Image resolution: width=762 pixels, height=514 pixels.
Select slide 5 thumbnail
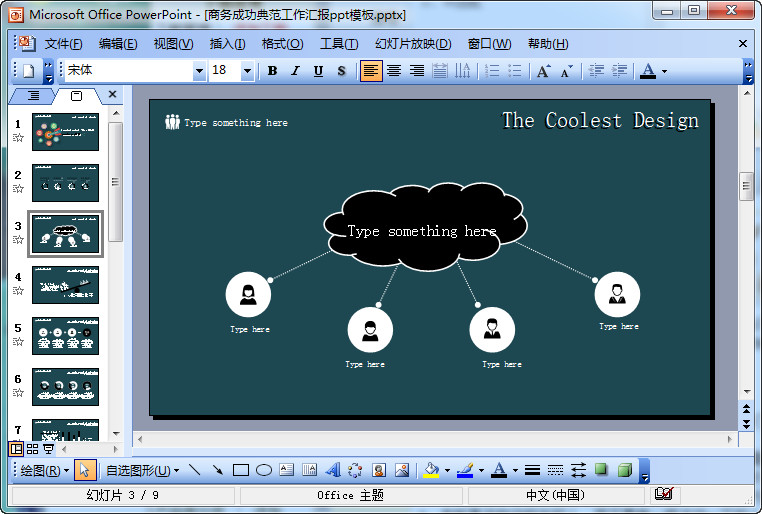pyautogui.click(x=66, y=336)
